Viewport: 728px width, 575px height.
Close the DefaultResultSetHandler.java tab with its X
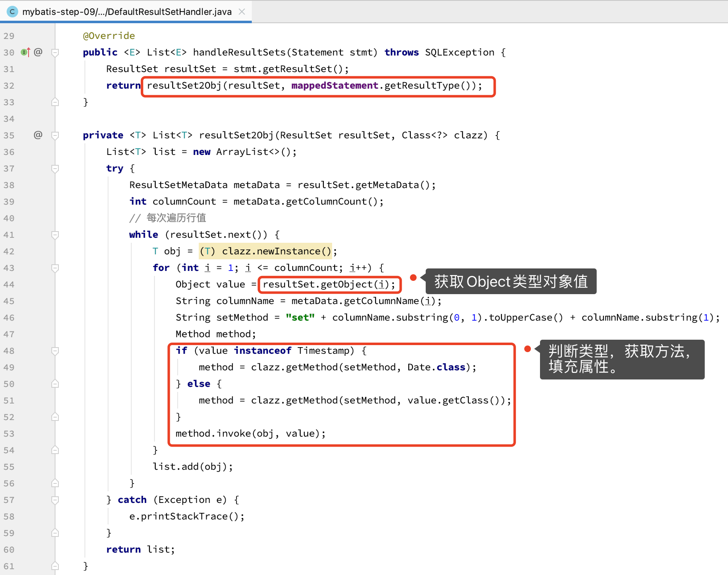(x=241, y=12)
